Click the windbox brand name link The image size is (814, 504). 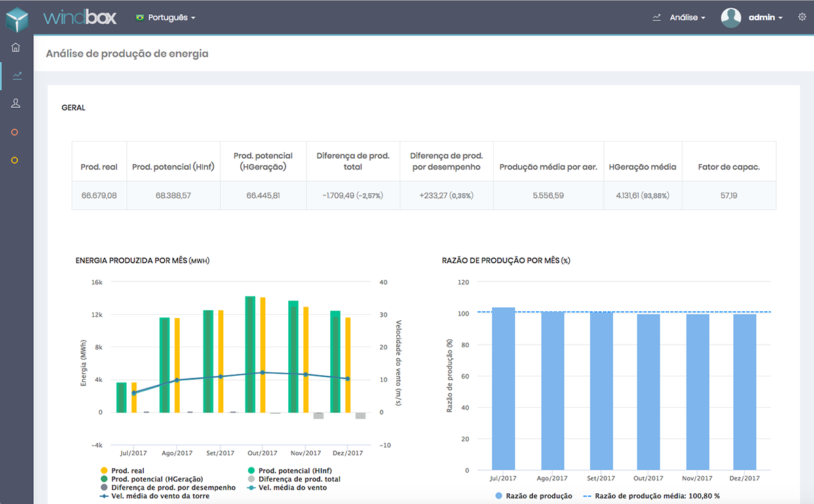80,18
